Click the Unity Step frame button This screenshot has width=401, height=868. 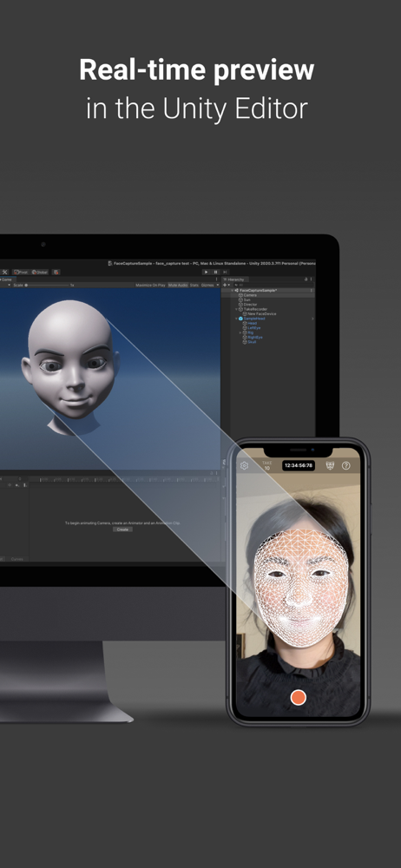[224, 273]
